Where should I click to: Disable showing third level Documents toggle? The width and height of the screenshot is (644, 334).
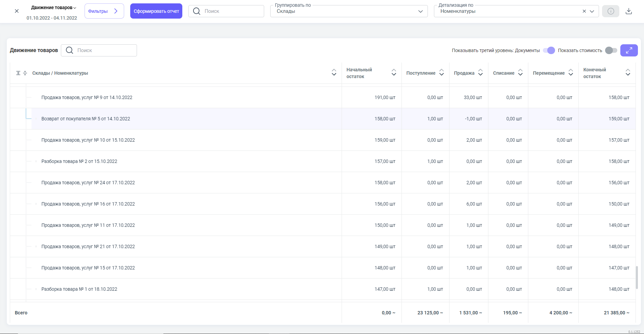click(549, 50)
